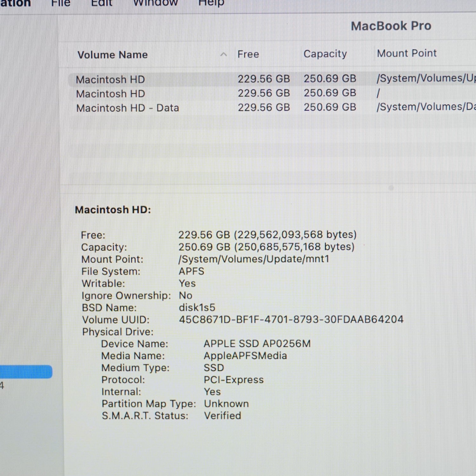Click the protocol value PCI-Express
This screenshot has height=476, width=476.
234,380
